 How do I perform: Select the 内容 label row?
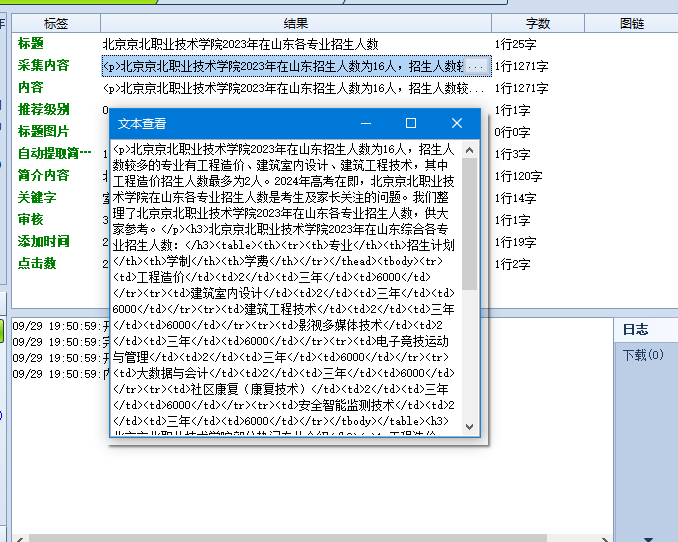coord(31,87)
